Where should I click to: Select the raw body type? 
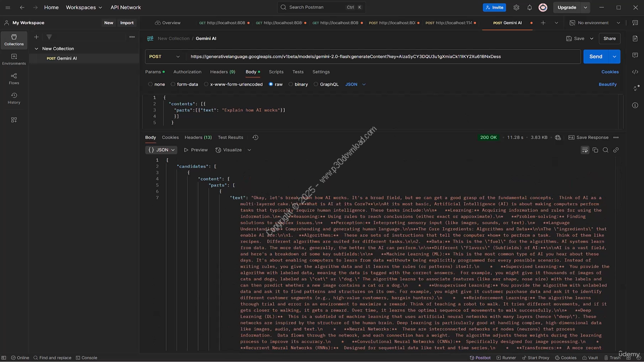pyautogui.click(x=275, y=84)
